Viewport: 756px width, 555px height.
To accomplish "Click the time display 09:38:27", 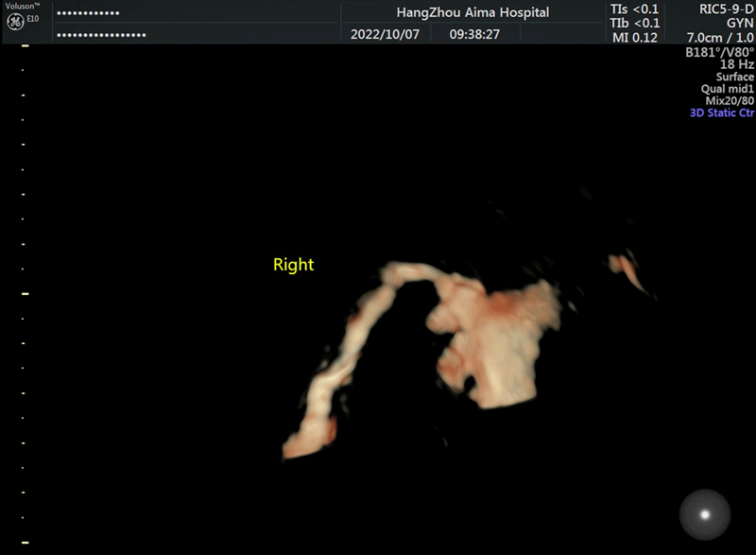I will [x=474, y=34].
